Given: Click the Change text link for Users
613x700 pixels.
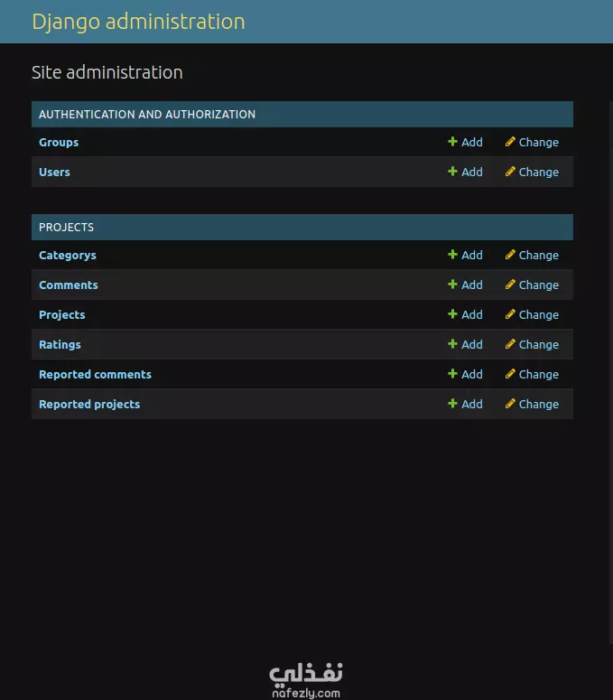Looking at the screenshot, I should pyautogui.click(x=538, y=173).
